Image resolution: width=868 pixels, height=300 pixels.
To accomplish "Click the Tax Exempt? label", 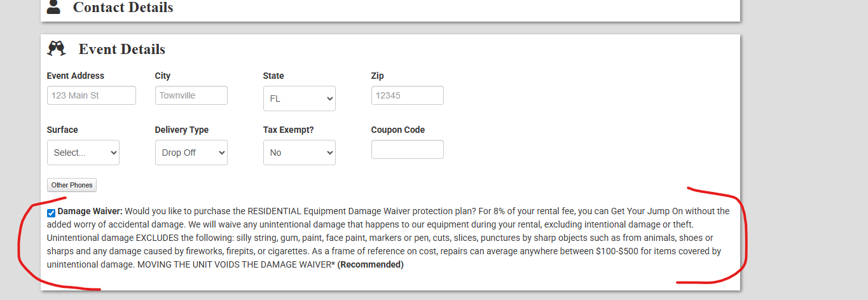I will [x=288, y=130].
